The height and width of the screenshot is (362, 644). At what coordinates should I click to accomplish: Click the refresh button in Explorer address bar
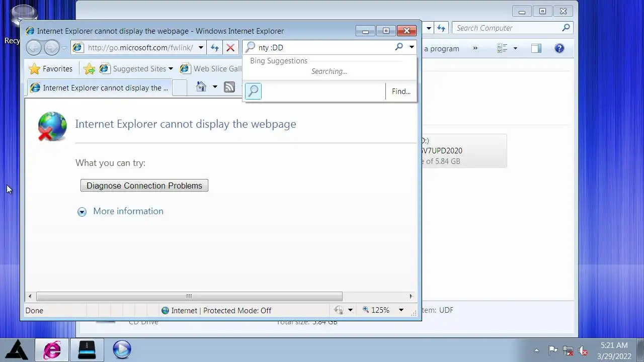[441, 28]
